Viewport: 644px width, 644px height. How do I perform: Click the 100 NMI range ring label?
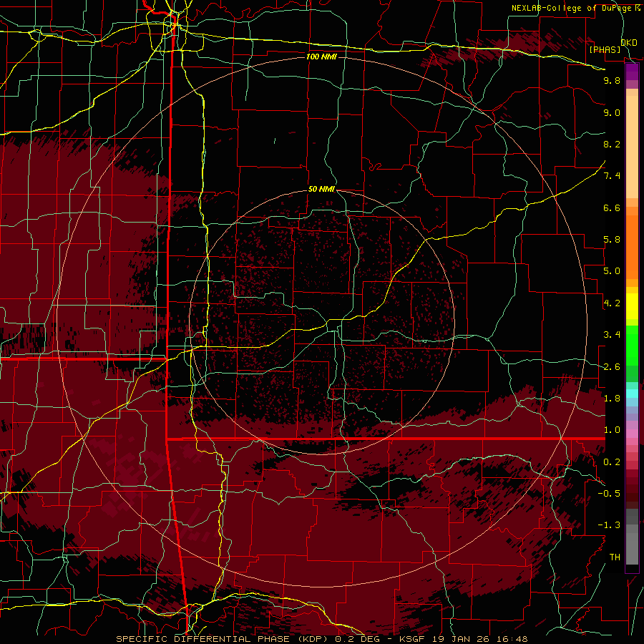(321, 57)
